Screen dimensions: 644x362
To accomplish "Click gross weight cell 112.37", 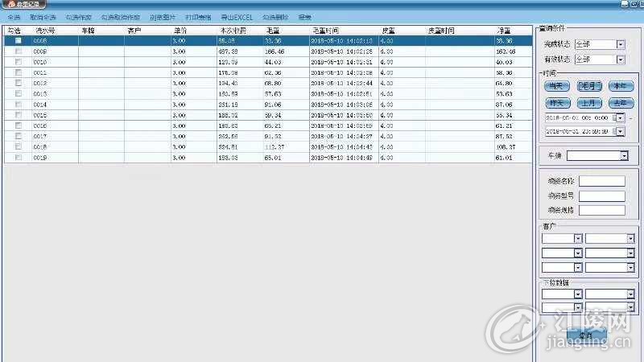I will tap(275, 147).
